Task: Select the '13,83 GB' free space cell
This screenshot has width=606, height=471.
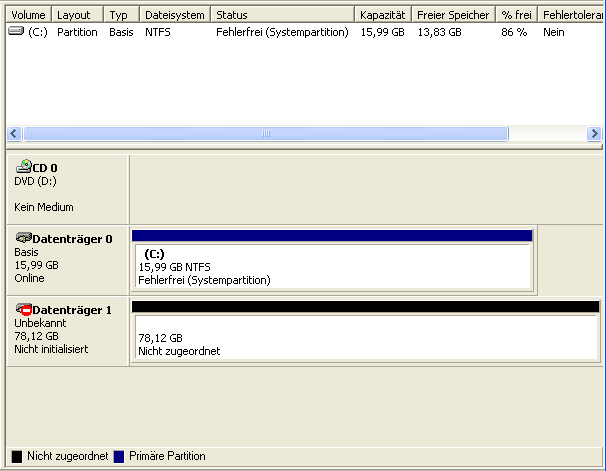Action: tap(439, 32)
